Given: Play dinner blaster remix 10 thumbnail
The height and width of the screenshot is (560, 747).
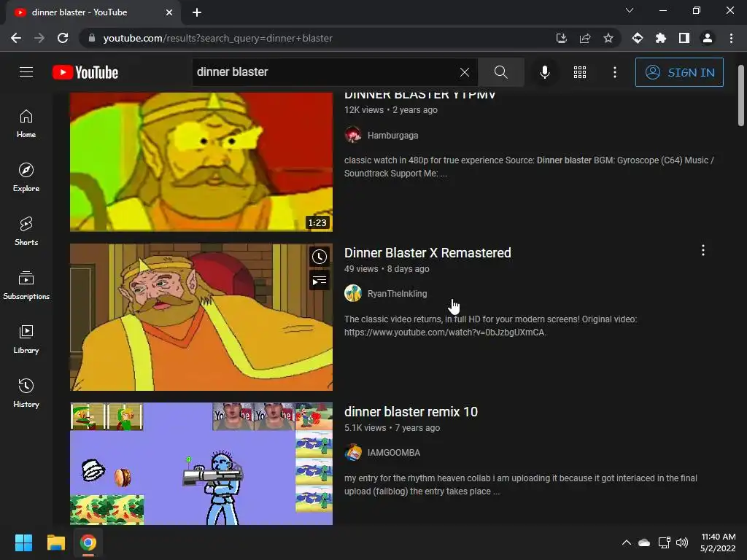Looking at the screenshot, I should pos(201,464).
